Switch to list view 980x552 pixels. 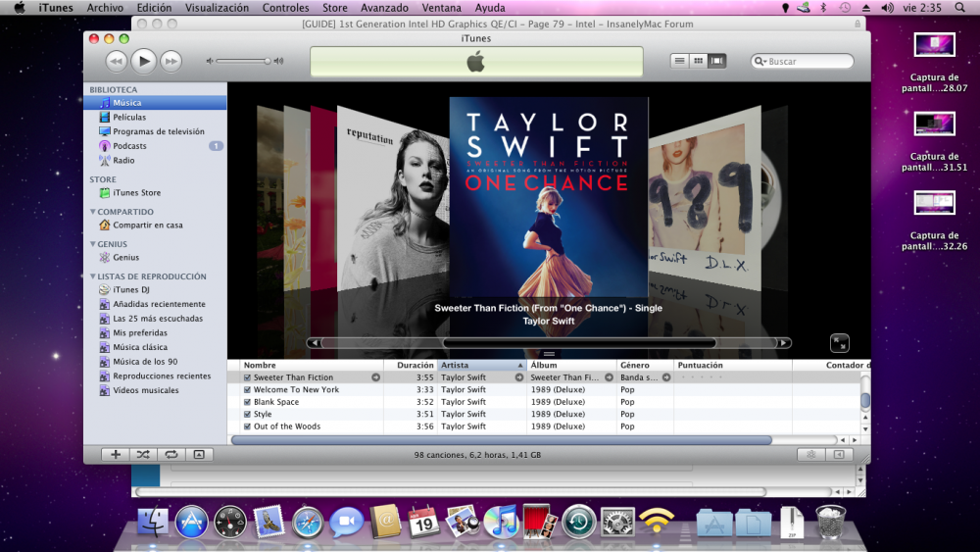(x=679, y=61)
